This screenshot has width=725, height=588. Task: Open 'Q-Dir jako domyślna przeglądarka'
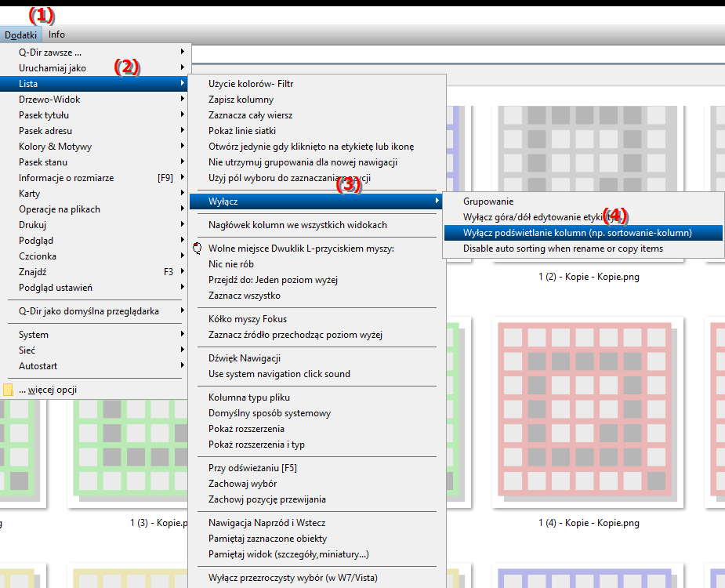pyautogui.click(x=93, y=311)
